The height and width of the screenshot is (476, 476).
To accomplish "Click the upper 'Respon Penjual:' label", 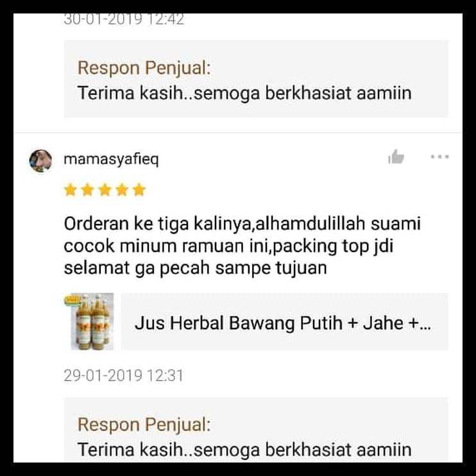I will 144,68.
